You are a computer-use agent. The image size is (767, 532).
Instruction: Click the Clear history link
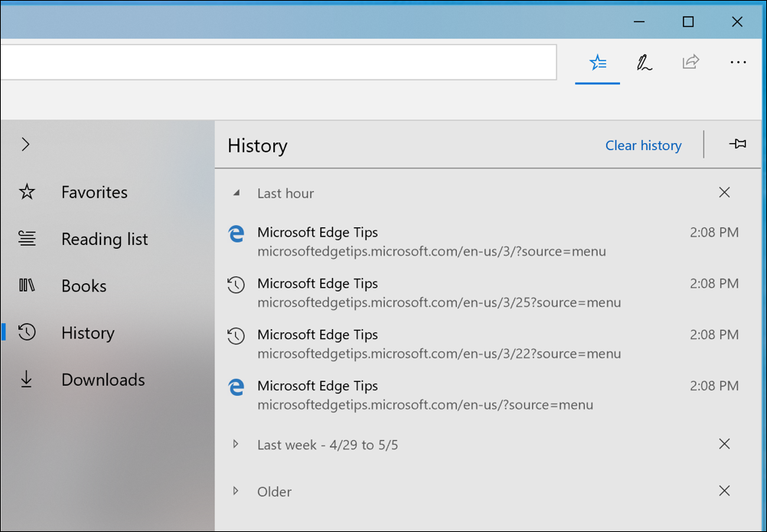pos(643,145)
